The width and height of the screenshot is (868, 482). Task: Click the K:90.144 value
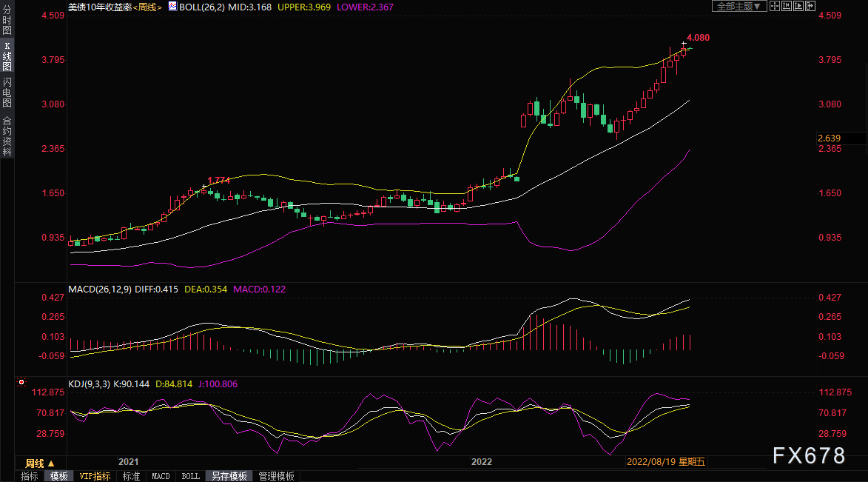click(x=131, y=384)
